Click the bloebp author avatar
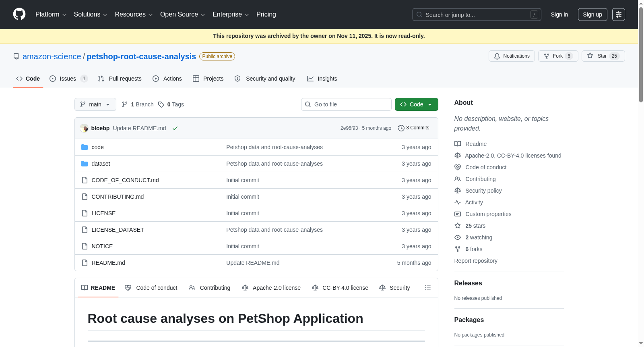644x347 pixels. pyautogui.click(x=84, y=128)
